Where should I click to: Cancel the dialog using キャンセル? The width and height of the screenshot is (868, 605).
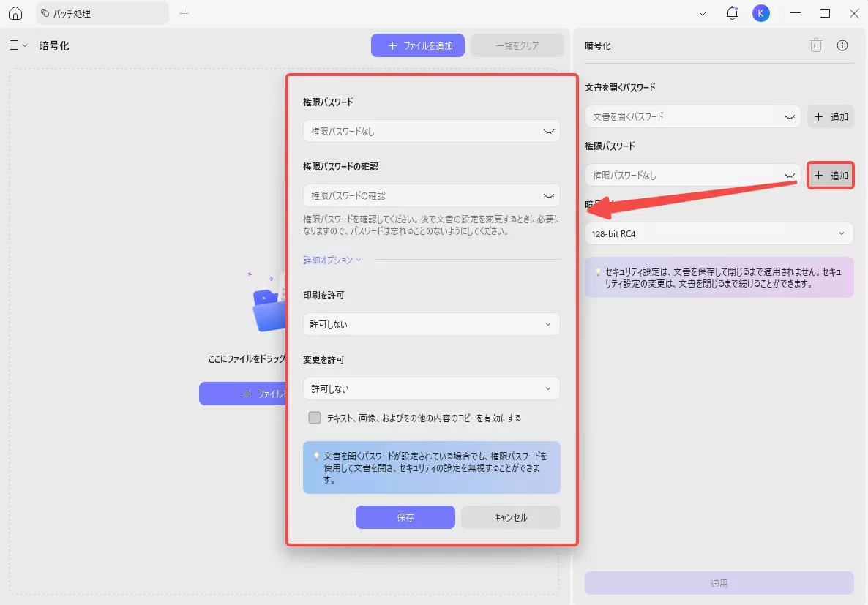(x=510, y=516)
